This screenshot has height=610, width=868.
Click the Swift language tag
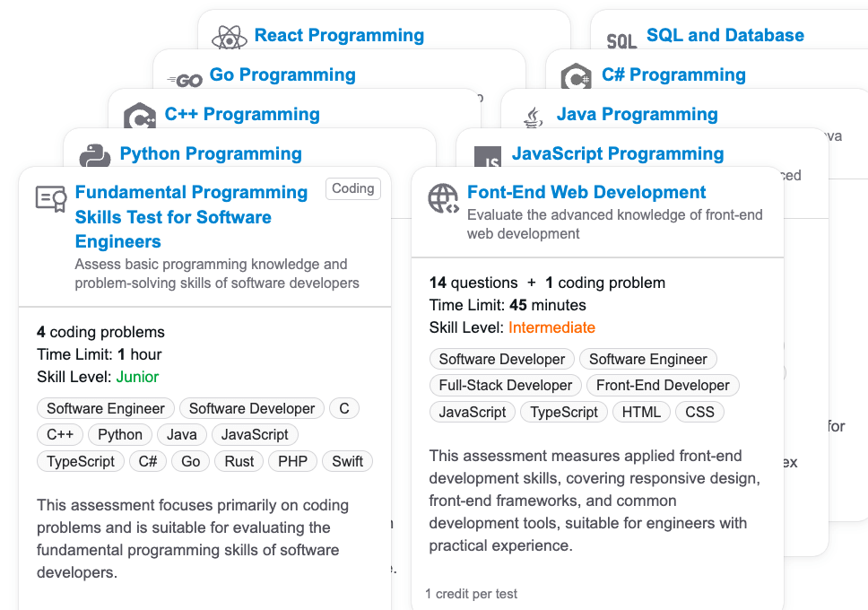point(347,461)
